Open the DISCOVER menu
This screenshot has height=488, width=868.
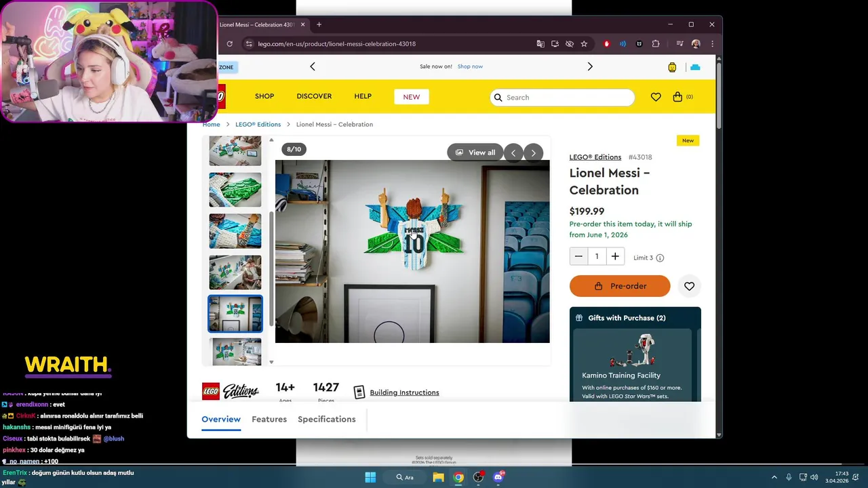[314, 96]
